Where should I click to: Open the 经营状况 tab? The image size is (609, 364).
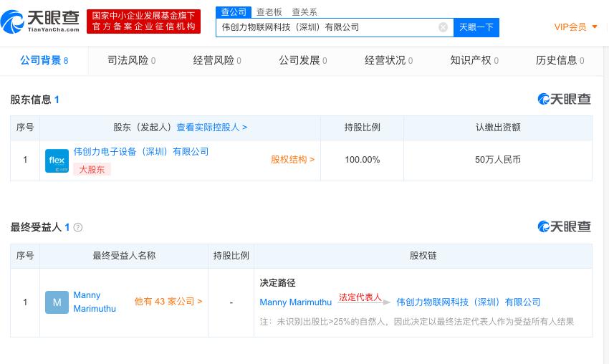389,60
